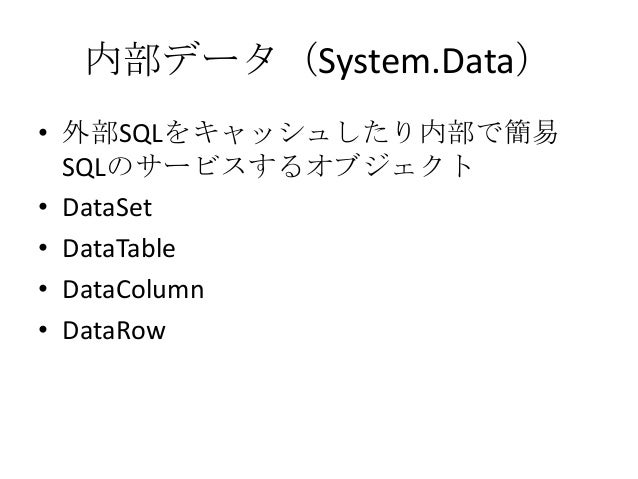This screenshot has width=638, height=479.
Task: Click the bullet dot before 外部SQL
Action: (43, 132)
